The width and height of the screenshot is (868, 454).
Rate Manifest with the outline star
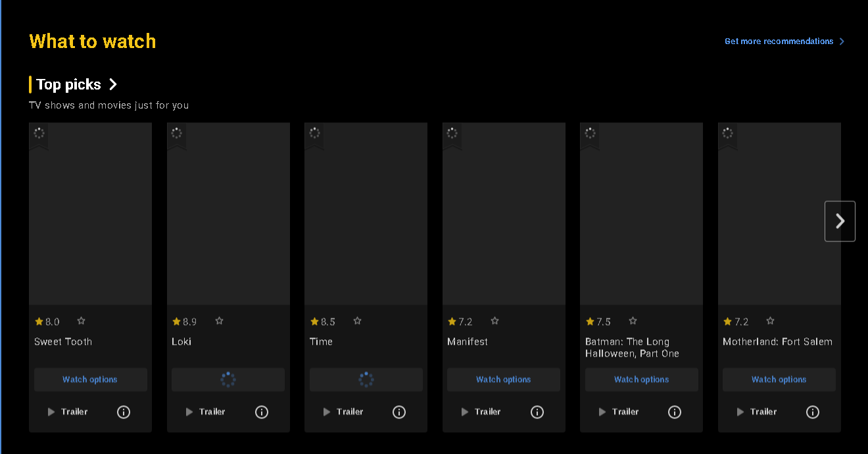click(494, 321)
